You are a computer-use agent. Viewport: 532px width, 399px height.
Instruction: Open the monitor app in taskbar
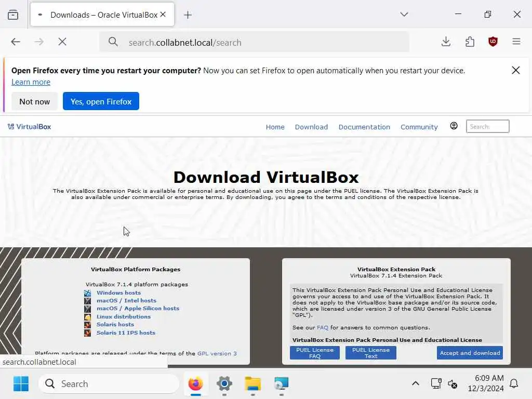[281, 384]
